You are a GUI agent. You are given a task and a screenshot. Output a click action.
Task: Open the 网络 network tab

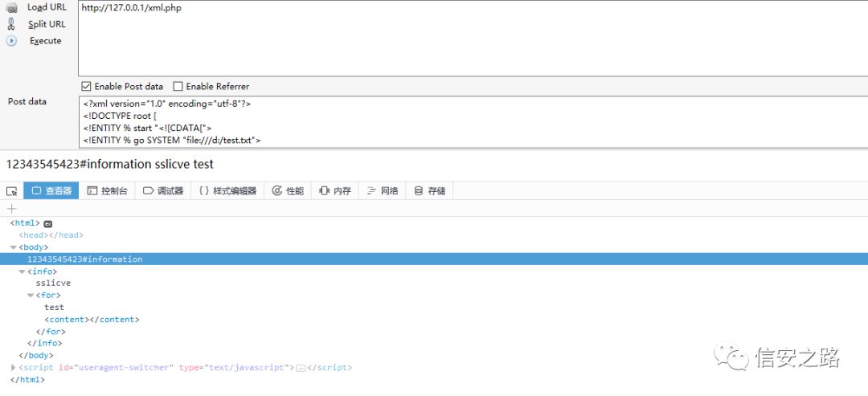tap(383, 191)
